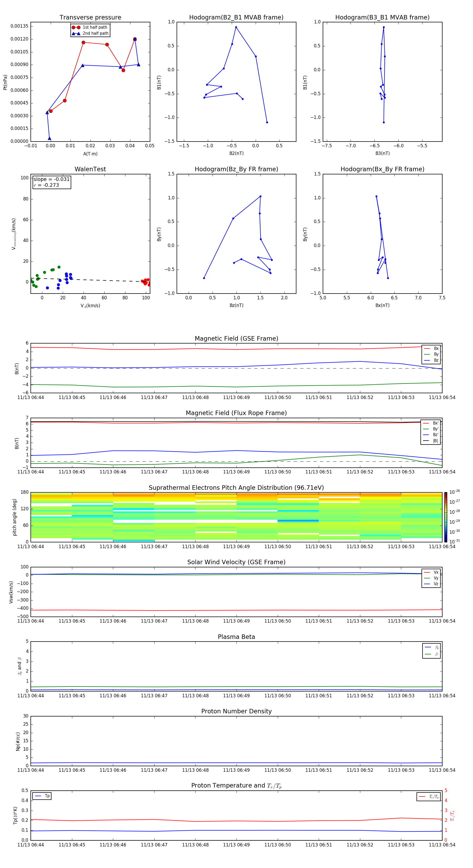Click the 'Plasma Beta' plot title
This screenshot has width=473, height=868.
click(236, 637)
